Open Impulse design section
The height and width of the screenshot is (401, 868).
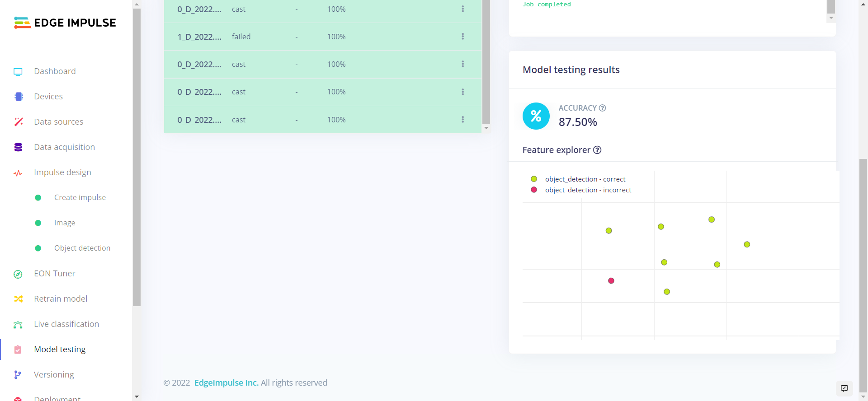point(63,173)
